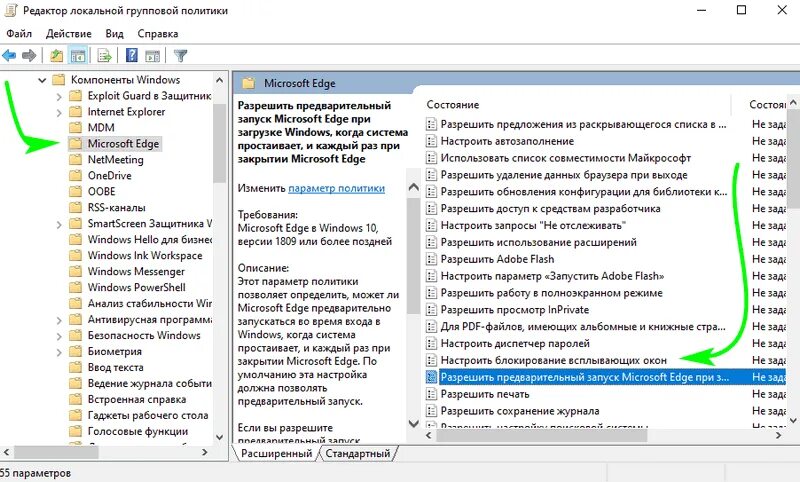Click the folder icon beside NetMeeting
Viewport: 800px width, 482px height.
tap(76, 160)
